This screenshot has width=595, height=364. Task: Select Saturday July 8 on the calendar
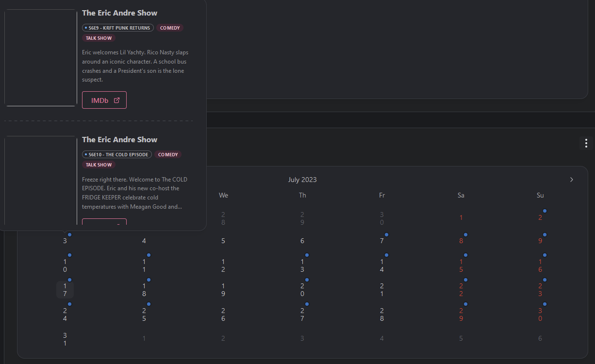(461, 241)
